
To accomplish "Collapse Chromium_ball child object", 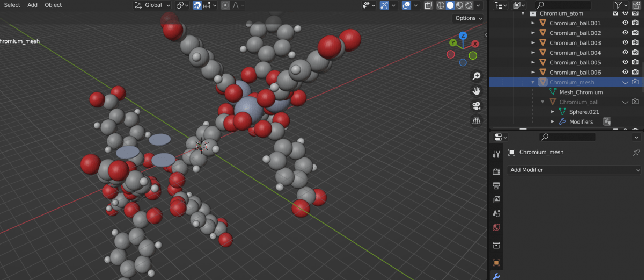I will tap(543, 102).
